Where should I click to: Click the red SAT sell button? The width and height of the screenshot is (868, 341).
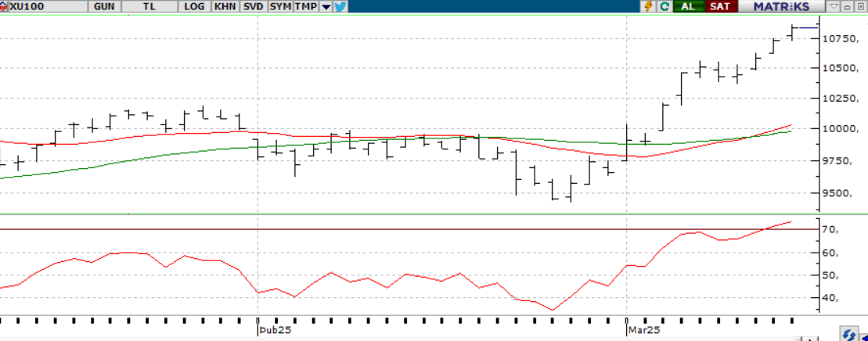(x=720, y=6)
